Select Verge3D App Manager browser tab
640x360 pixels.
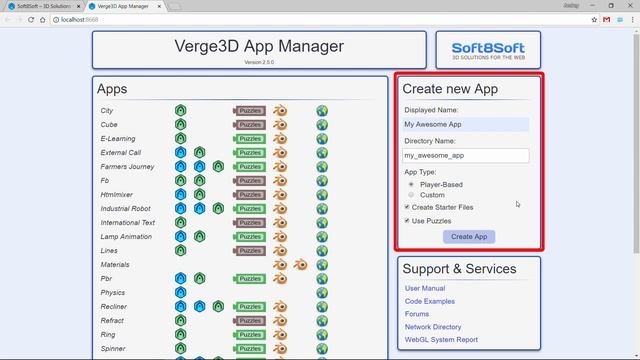click(122, 6)
